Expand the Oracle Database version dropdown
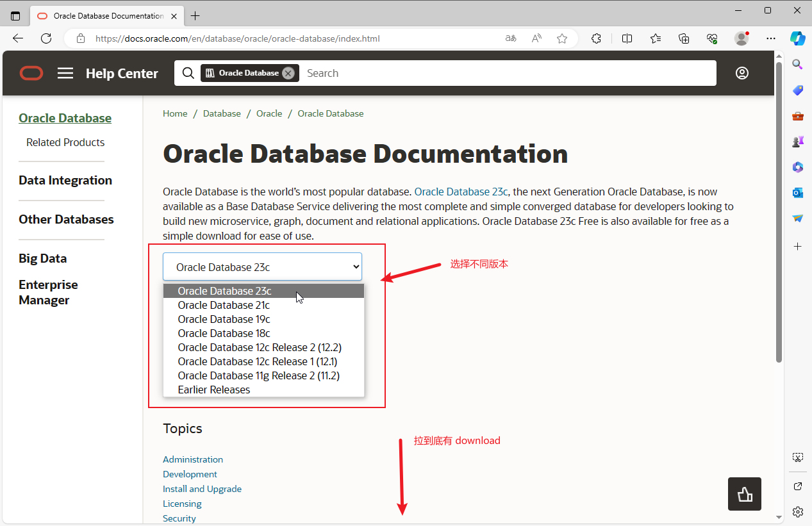 [x=262, y=267]
